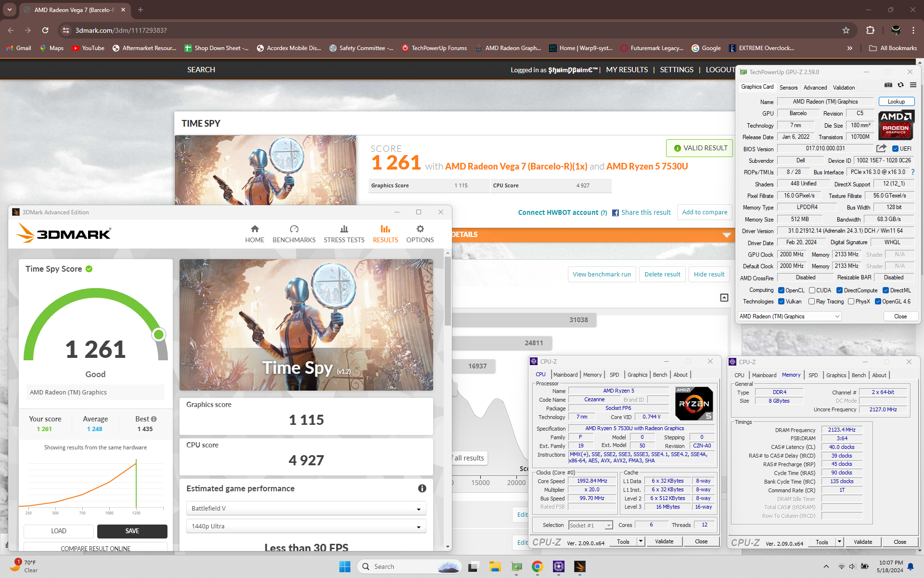
Task: Open the Chrome extensions puzzle icon
Action: (x=870, y=30)
